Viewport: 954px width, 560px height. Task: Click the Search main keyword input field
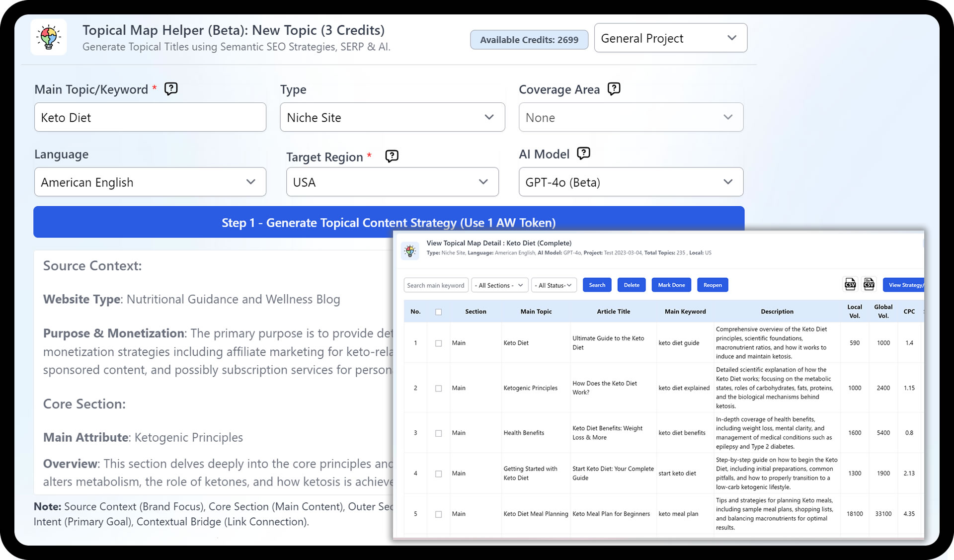(435, 285)
